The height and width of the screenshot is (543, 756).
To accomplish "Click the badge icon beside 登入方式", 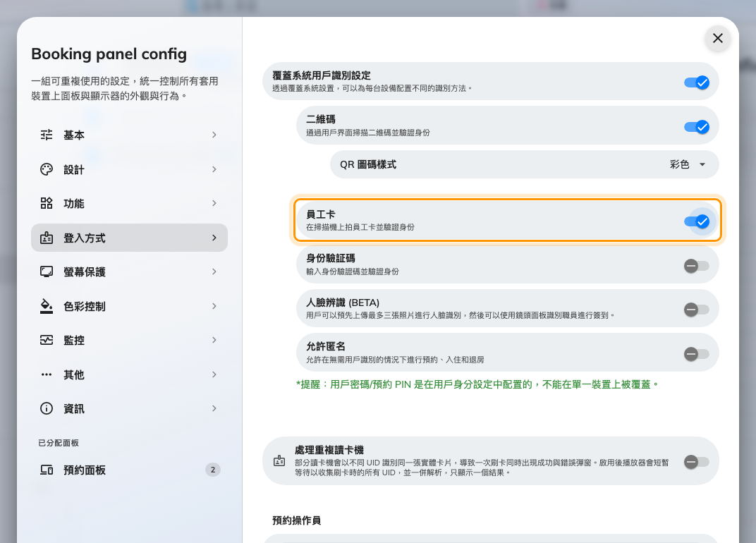I will [x=47, y=238].
